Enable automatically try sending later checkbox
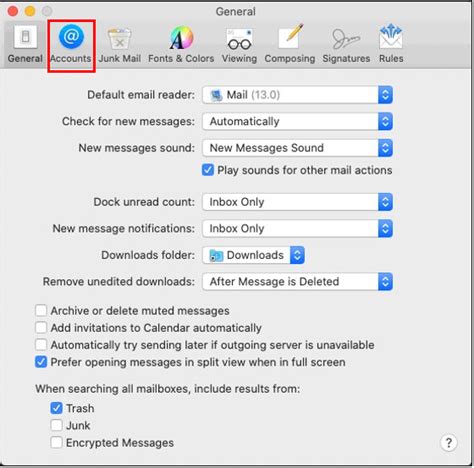 (41, 345)
